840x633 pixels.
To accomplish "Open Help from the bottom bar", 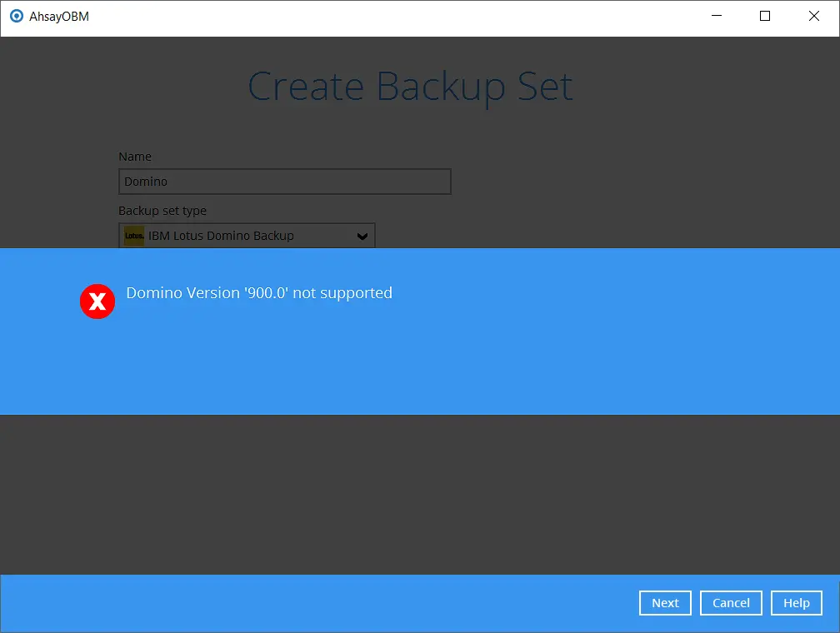I will [796, 602].
